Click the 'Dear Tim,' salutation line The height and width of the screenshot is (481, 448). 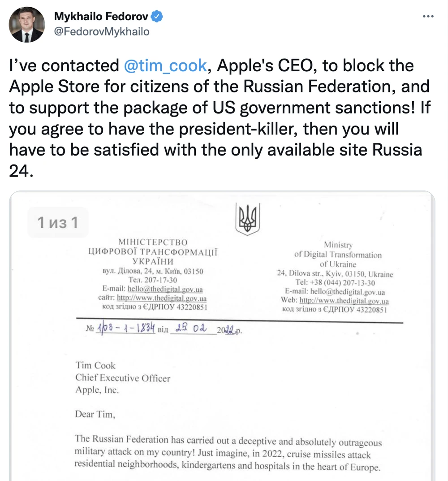[x=95, y=414]
